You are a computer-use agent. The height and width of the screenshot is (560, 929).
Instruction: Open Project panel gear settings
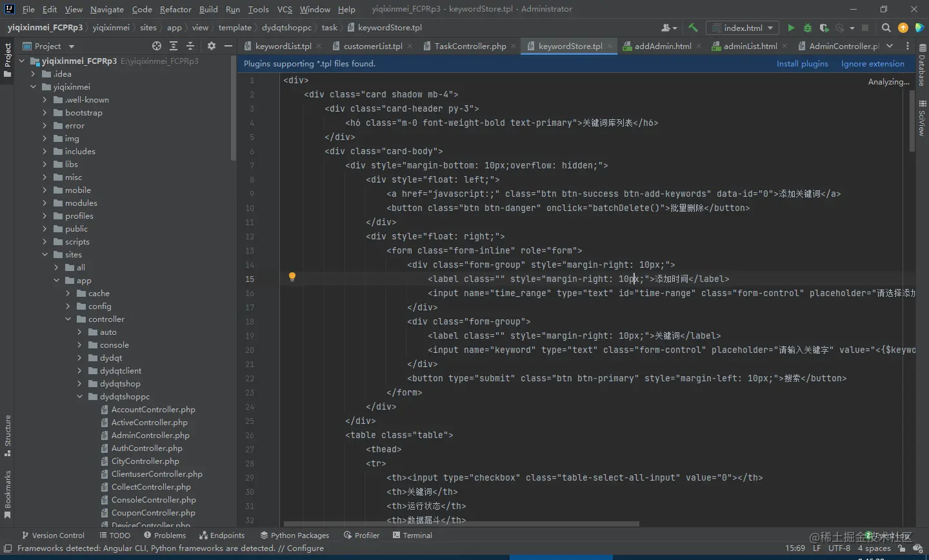point(212,46)
